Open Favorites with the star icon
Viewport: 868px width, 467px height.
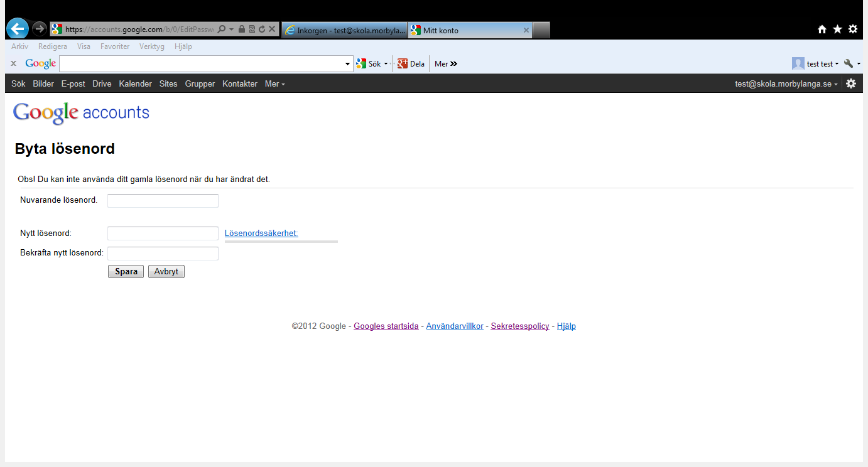(x=837, y=29)
